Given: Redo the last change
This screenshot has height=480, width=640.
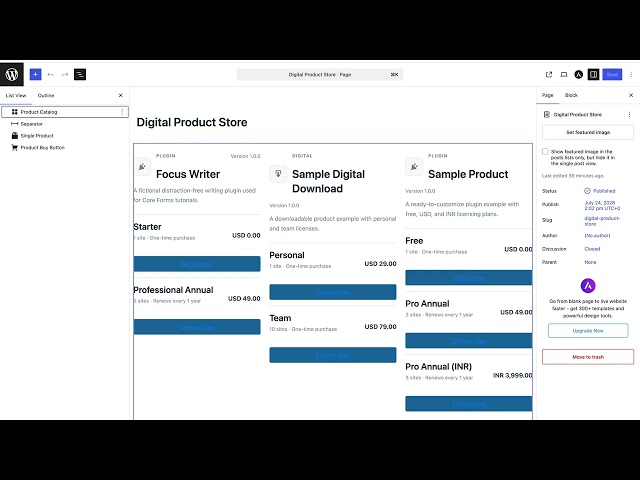Looking at the screenshot, I should pyautogui.click(x=65, y=74).
